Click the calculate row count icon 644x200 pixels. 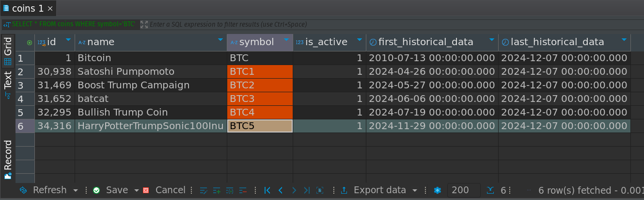pos(491,190)
